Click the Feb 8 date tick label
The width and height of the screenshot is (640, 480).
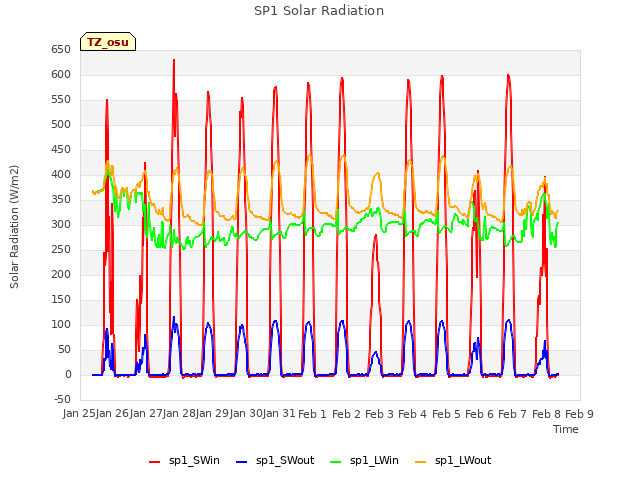coord(546,414)
